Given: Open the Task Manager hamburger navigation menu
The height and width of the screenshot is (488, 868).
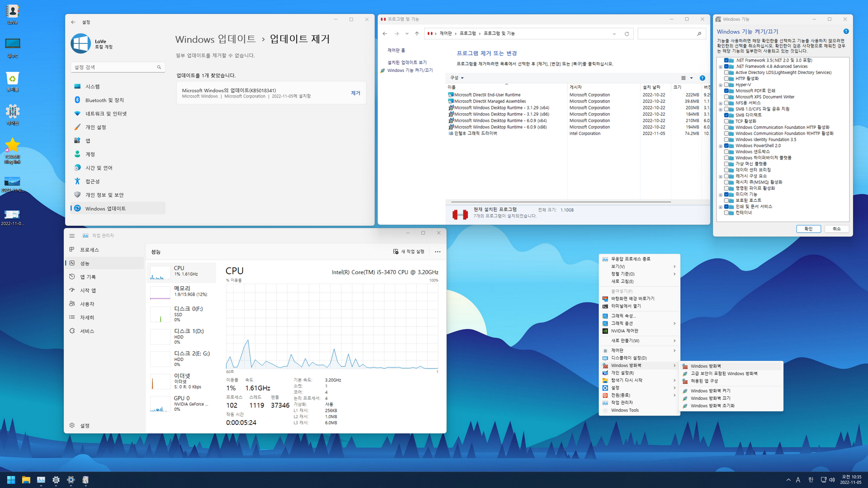Looking at the screenshot, I should click(72, 236).
